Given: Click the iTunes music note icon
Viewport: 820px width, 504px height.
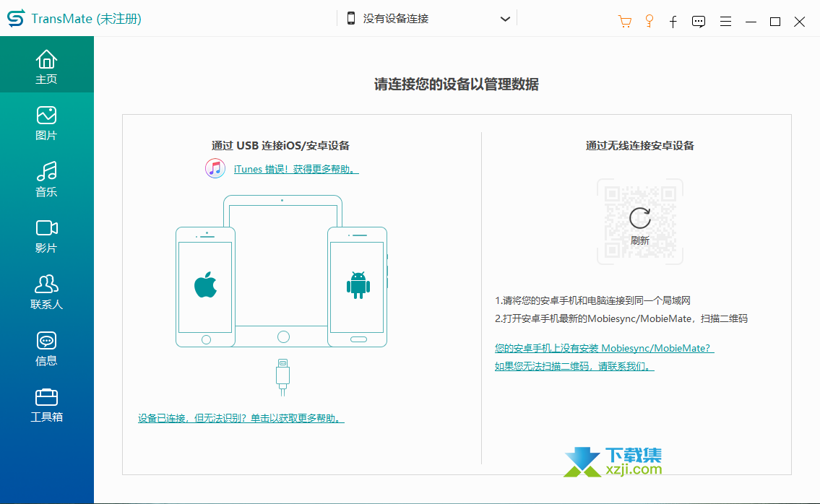Looking at the screenshot, I should (215, 168).
